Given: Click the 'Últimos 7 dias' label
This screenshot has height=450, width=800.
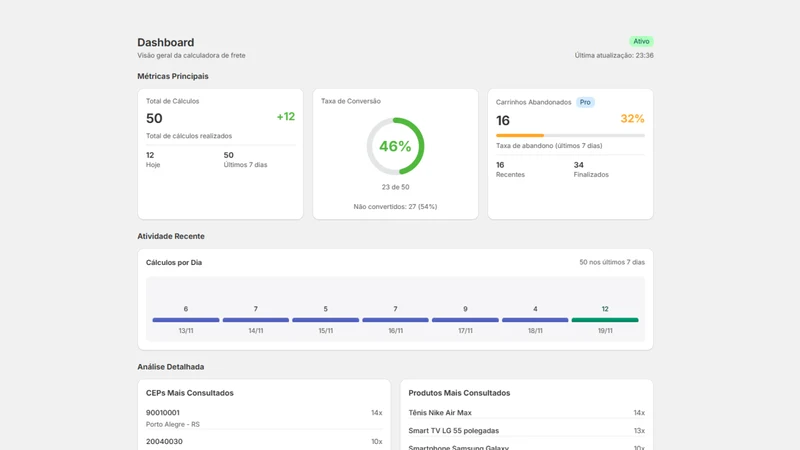Looking at the screenshot, I should coord(245,165).
